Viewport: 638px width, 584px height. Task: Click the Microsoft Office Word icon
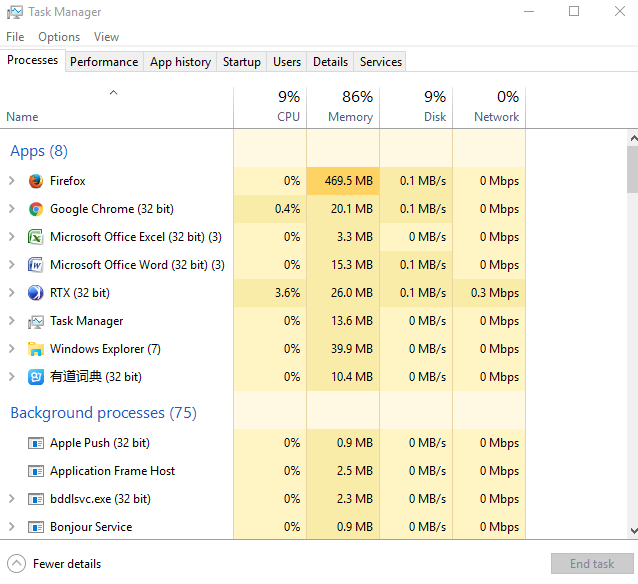pos(36,265)
